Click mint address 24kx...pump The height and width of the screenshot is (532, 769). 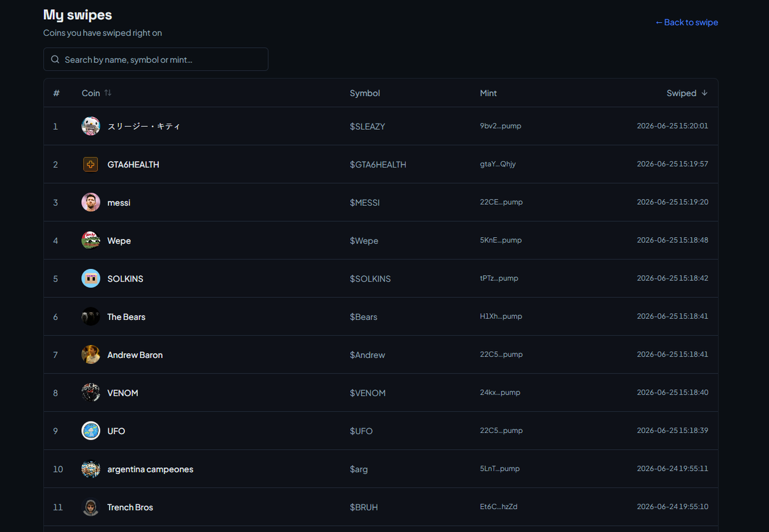click(x=500, y=392)
